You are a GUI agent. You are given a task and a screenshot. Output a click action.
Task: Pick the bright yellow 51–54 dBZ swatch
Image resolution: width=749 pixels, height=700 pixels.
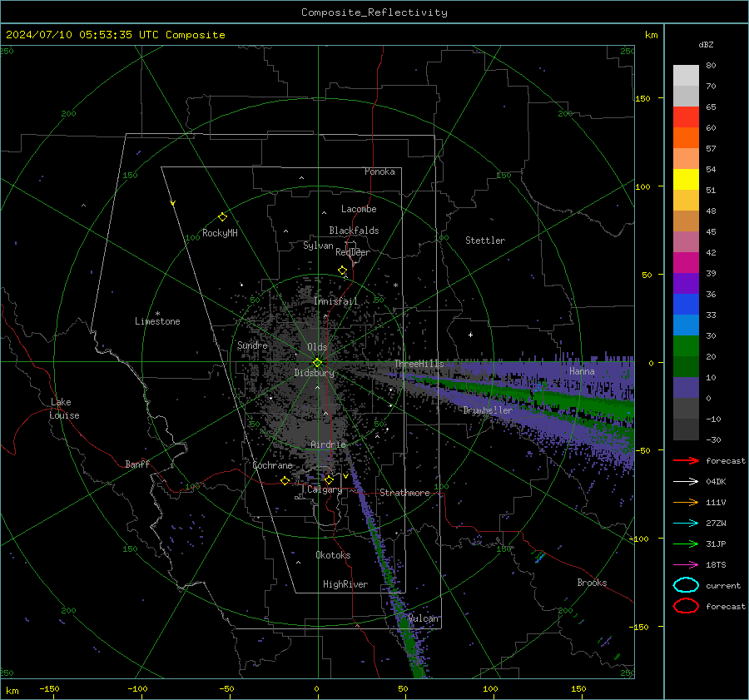[x=686, y=179]
